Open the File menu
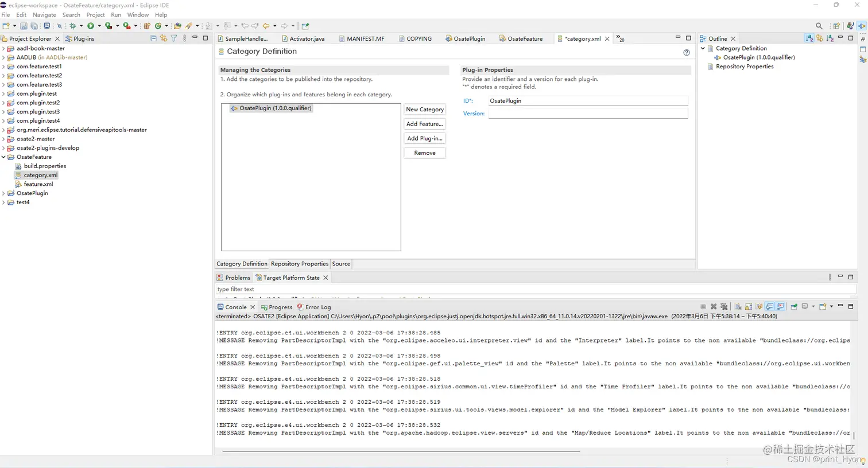The image size is (868, 468). (6, 14)
